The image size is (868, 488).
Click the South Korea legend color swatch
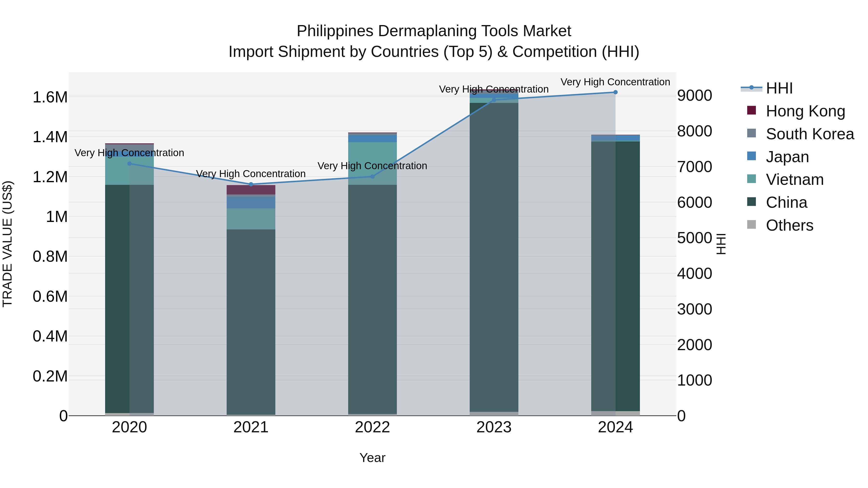[x=751, y=133]
